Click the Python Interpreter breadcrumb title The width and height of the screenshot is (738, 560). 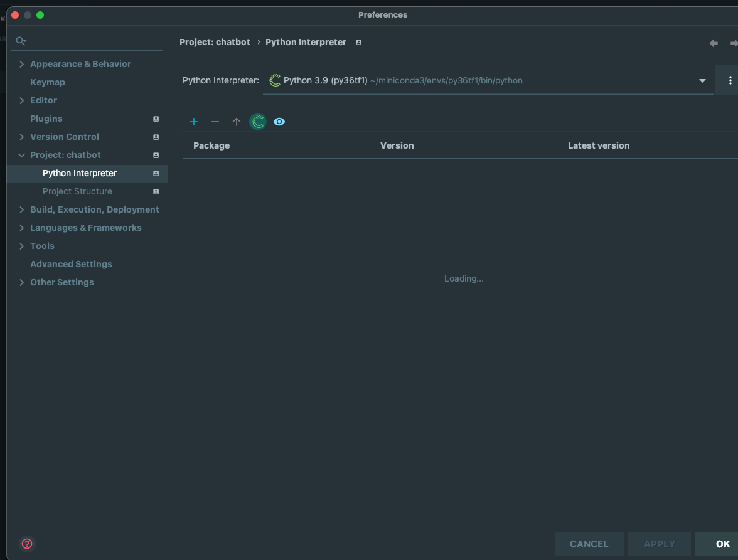pos(306,42)
